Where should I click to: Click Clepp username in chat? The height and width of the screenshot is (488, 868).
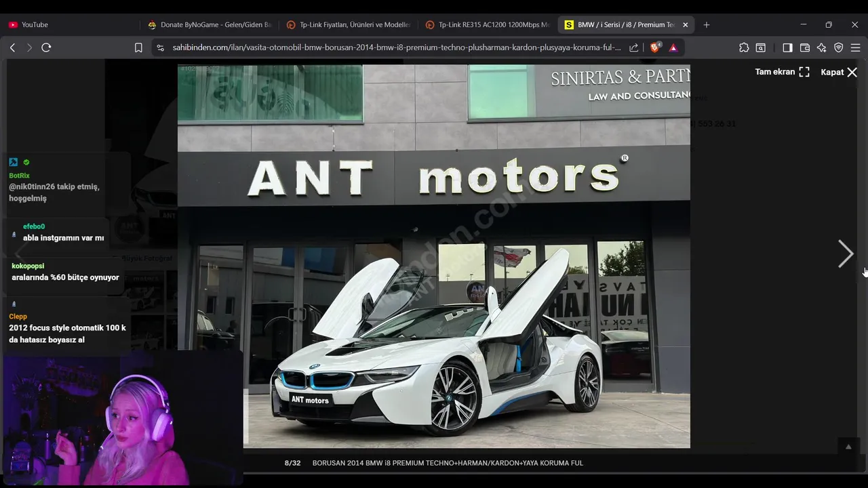pyautogui.click(x=18, y=316)
